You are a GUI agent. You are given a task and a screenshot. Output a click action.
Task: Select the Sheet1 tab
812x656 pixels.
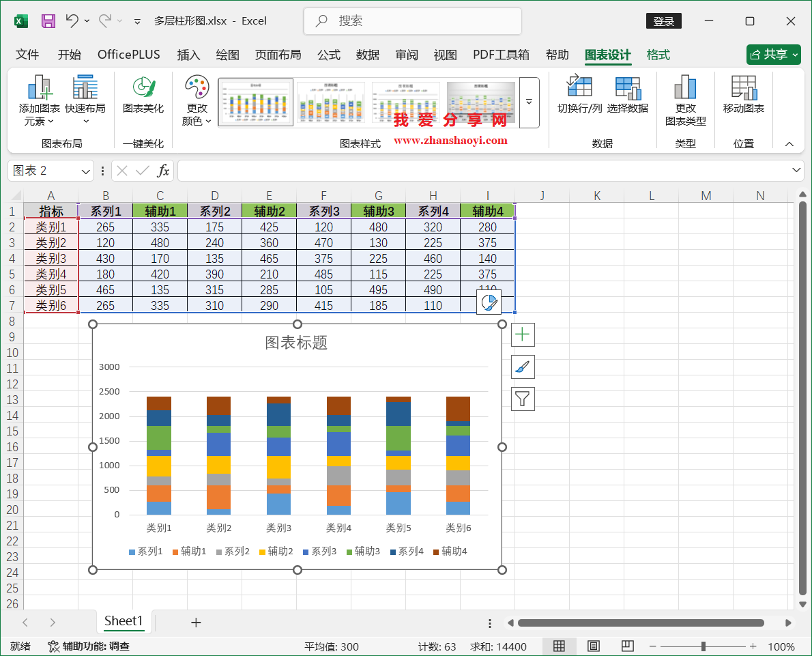click(x=124, y=621)
